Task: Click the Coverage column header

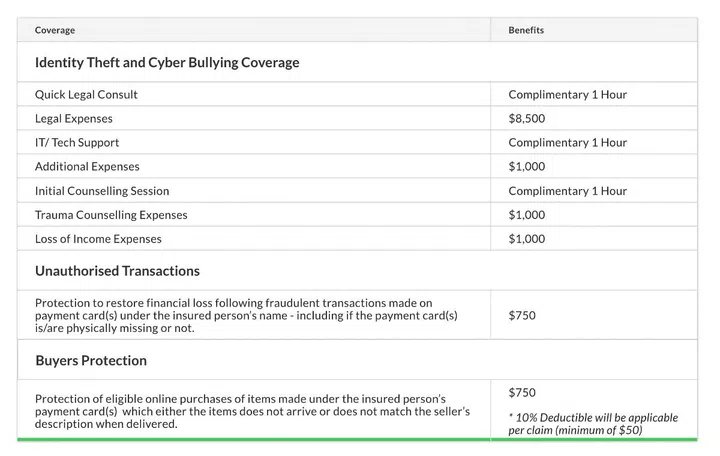Action: [55, 30]
